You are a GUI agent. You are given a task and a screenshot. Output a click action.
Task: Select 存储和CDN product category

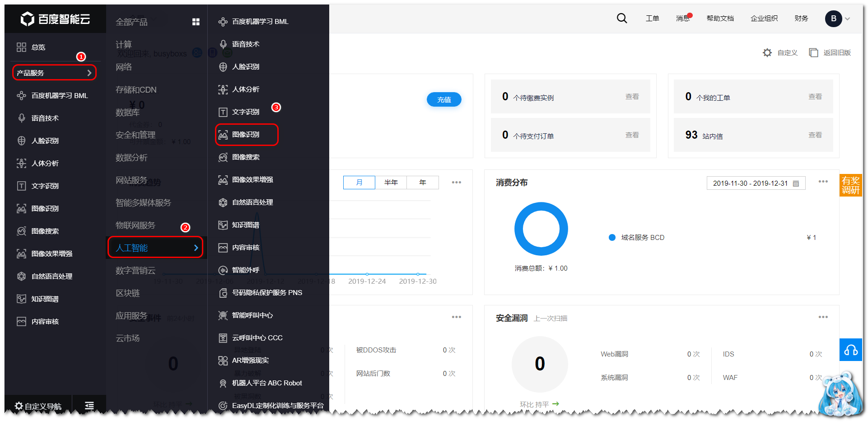[136, 89]
